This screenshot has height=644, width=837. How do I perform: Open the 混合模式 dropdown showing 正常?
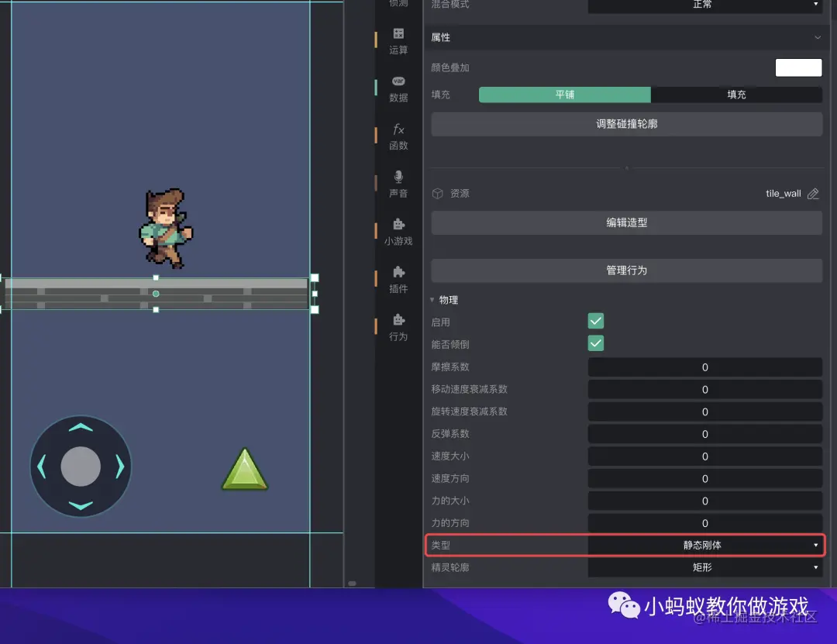(x=704, y=5)
